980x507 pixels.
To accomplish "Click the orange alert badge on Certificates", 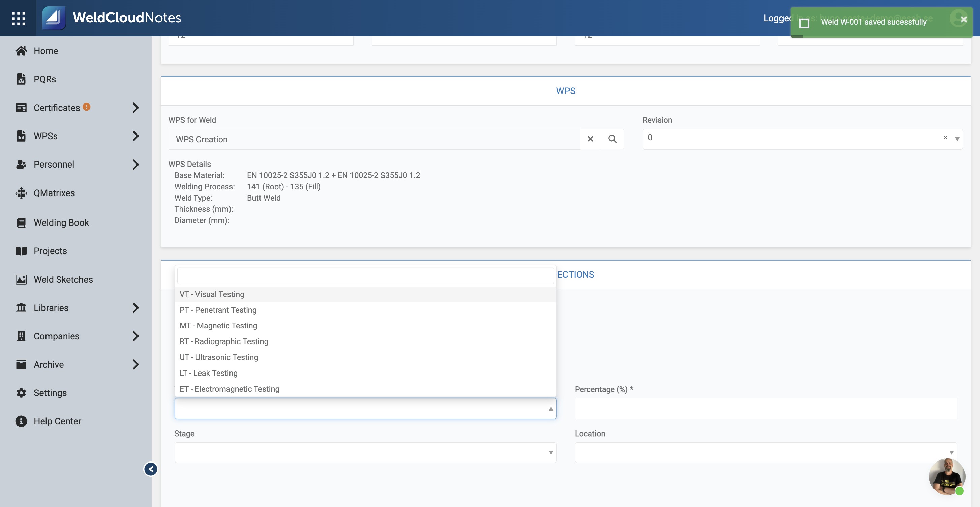I will tap(86, 107).
